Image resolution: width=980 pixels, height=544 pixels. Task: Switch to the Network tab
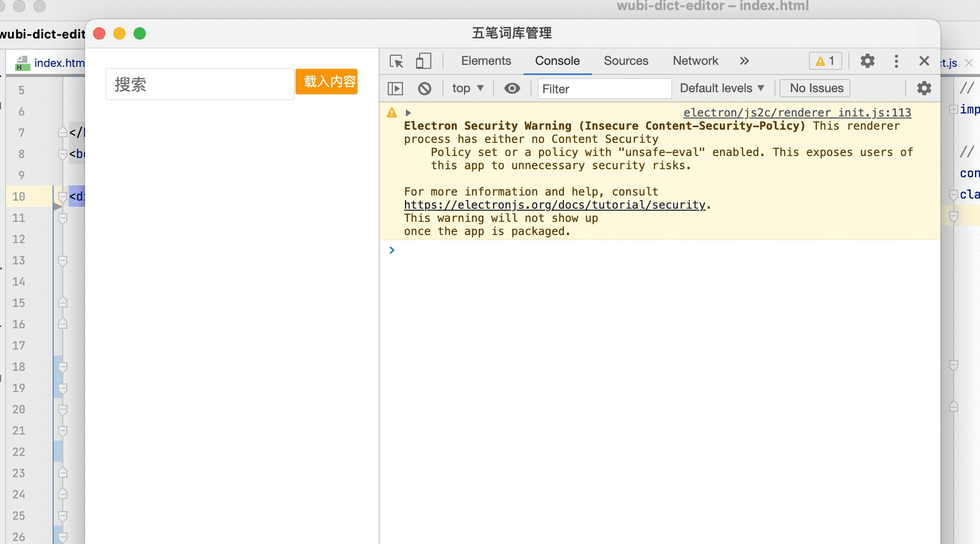695,61
